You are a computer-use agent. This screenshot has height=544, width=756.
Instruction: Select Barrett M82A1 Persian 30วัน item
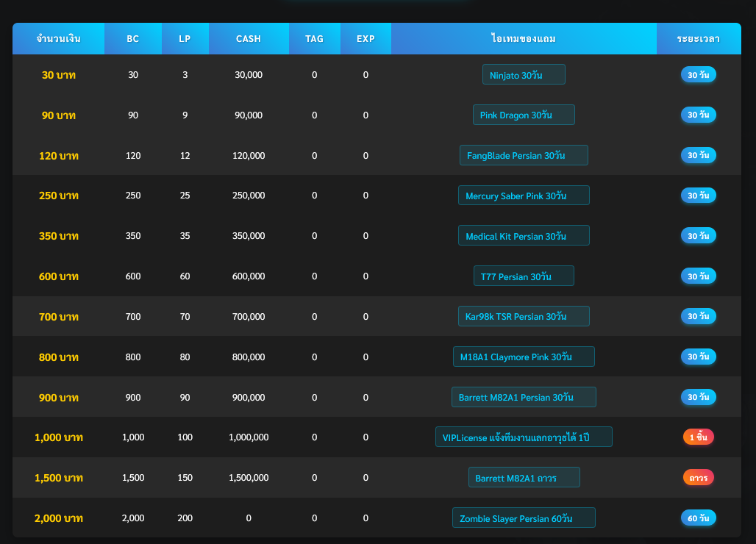point(524,397)
